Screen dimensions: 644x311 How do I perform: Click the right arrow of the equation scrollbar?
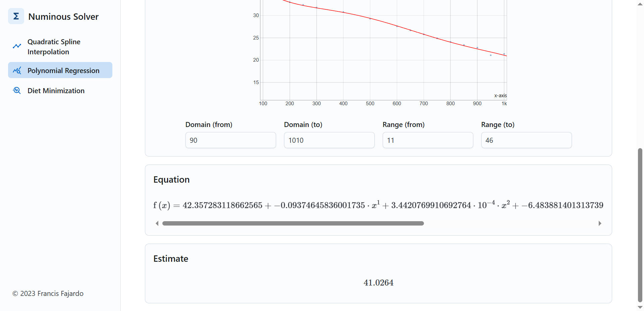(x=600, y=223)
